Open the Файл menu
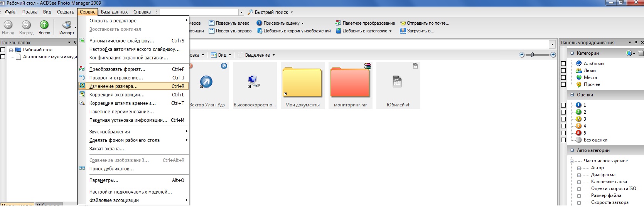 pos(10,12)
